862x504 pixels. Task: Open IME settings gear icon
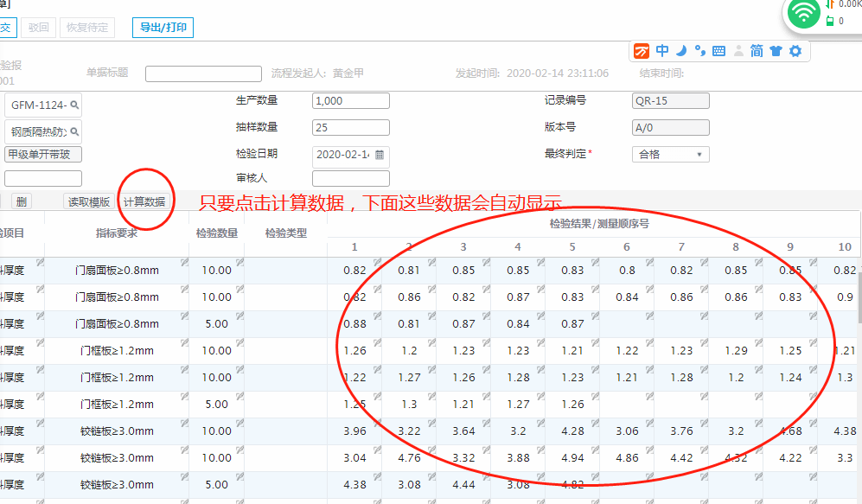(x=795, y=51)
